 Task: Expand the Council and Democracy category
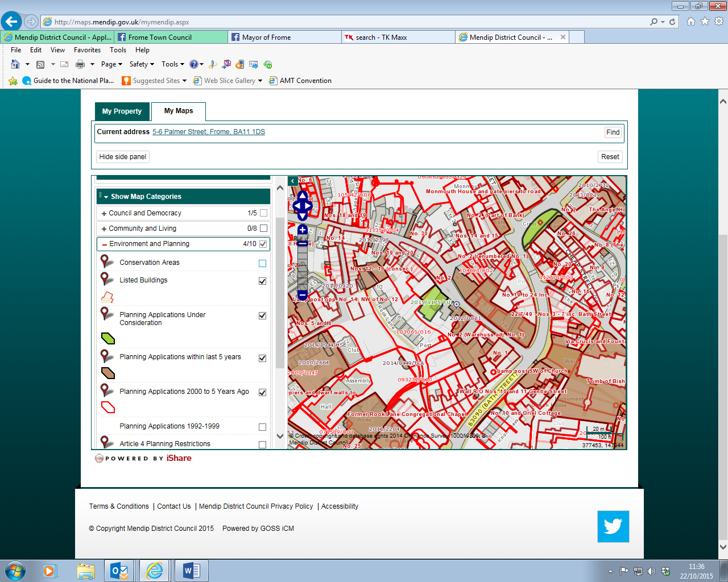tap(104, 214)
